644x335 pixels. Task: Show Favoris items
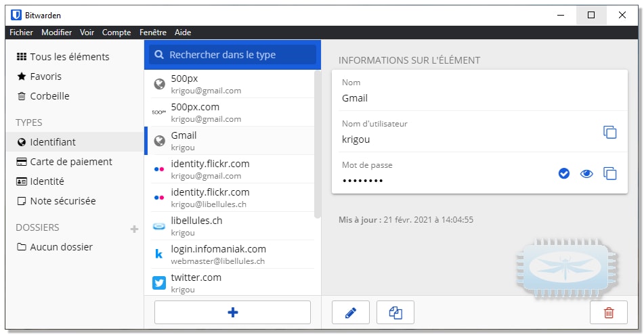point(74,76)
